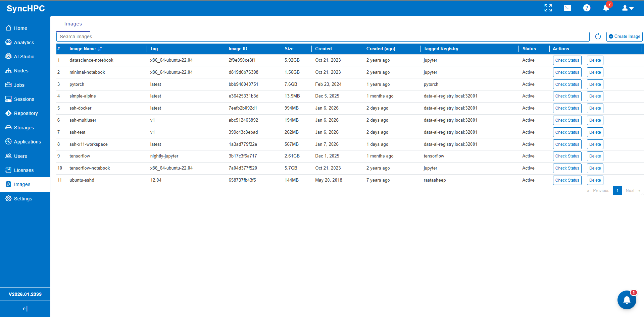Open the user account dropdown
The height and width of the screenshot is (317, 644).
pos(628,8)
